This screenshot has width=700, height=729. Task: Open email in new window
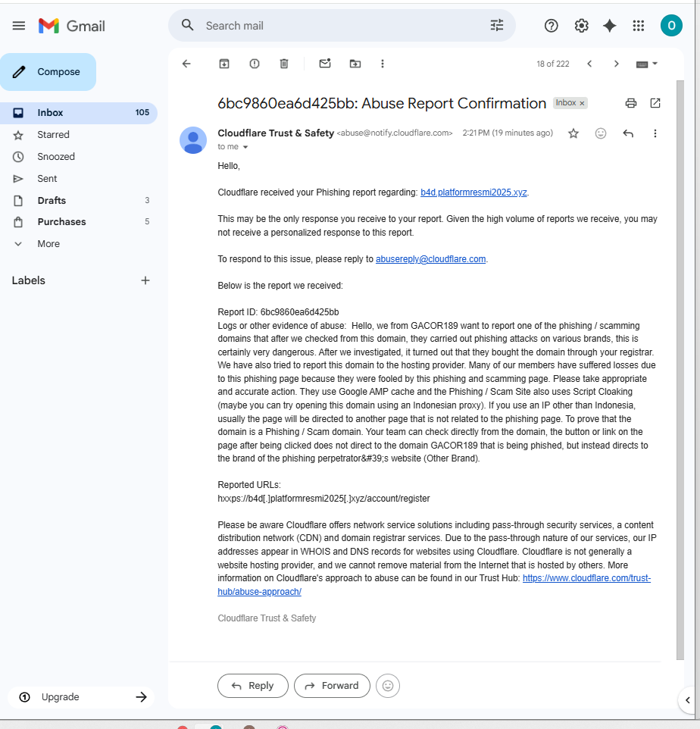click(655, 103)
